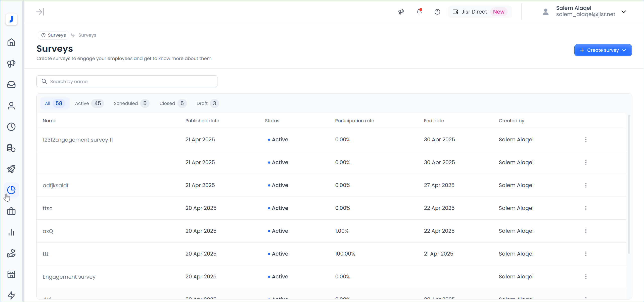Viewport: 644px width, 302px height.
Task: Open the notifications bell with red badge
Action: (x=419, y=12)
